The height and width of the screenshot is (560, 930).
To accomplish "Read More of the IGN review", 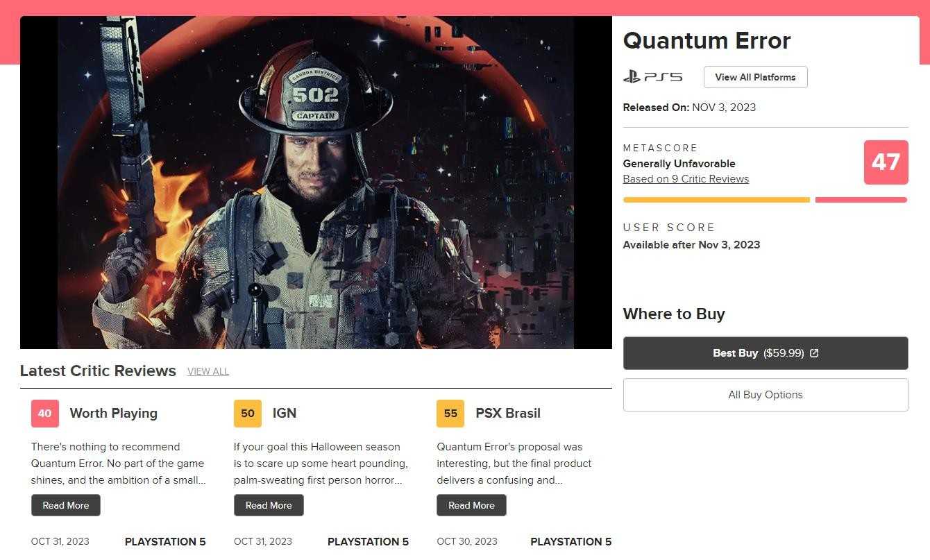I will pos(269,505).
